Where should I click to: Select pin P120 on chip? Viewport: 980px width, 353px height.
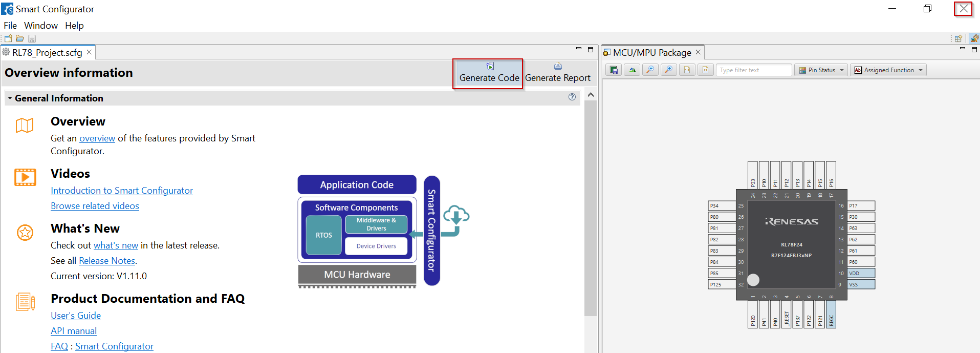752,315
